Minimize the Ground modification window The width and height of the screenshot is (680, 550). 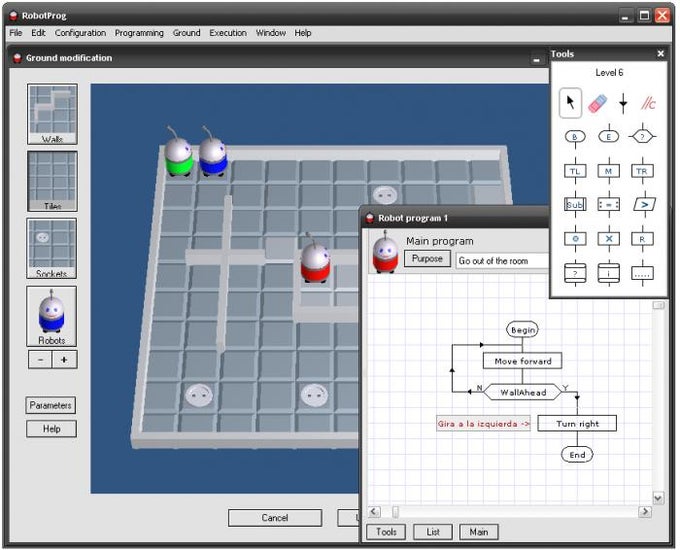pyautogui.click(x=536, y=59)
